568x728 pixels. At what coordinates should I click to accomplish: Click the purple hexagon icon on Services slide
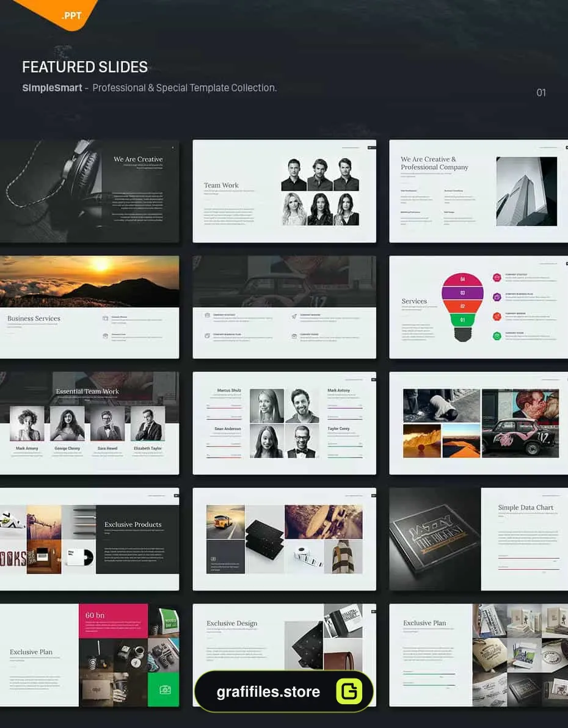click(x=497, y=297)
